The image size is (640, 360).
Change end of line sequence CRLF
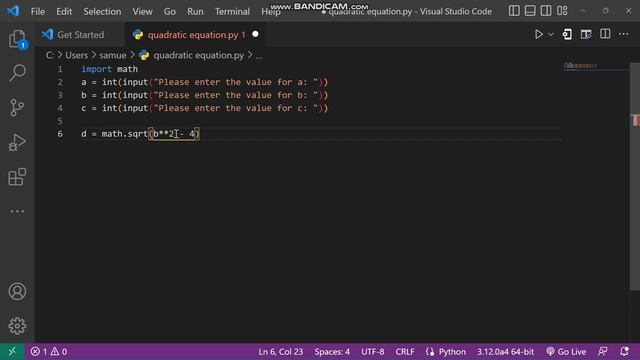404,351
